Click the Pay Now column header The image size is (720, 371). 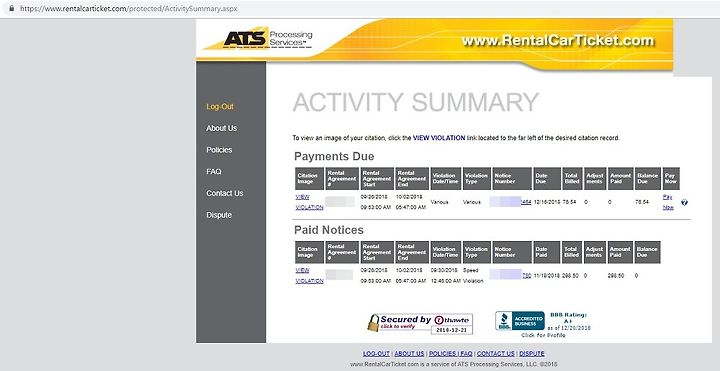pyautogui.click(x=671, y=179)
